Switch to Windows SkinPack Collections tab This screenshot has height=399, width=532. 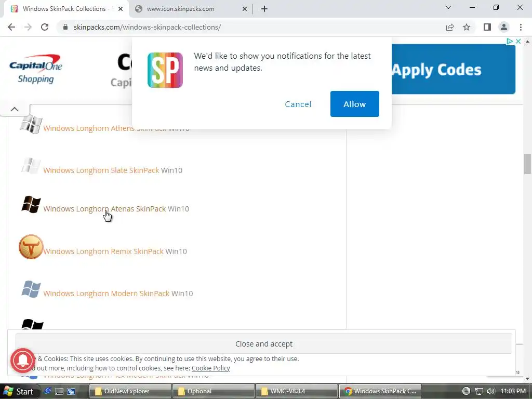pos(66,9)
